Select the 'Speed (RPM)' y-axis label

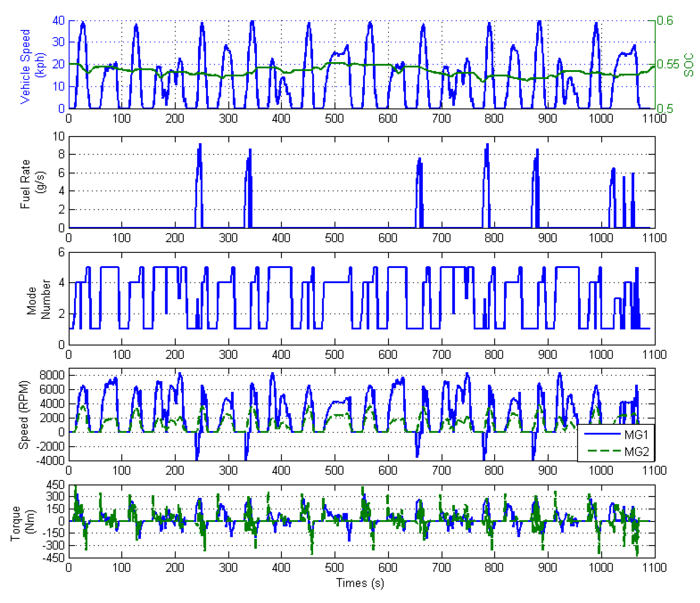tap(24, 415)
